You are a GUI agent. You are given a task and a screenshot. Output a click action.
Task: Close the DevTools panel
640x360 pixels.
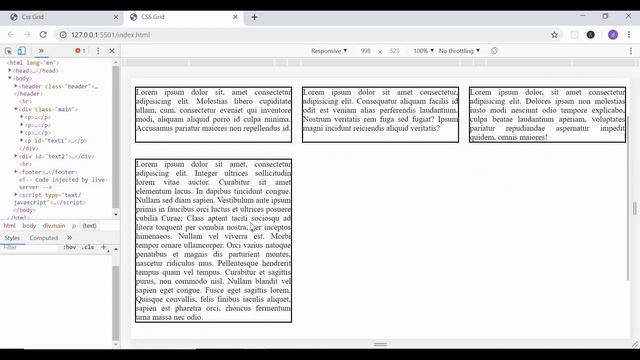pyautogui.click(x=112, y=51)
